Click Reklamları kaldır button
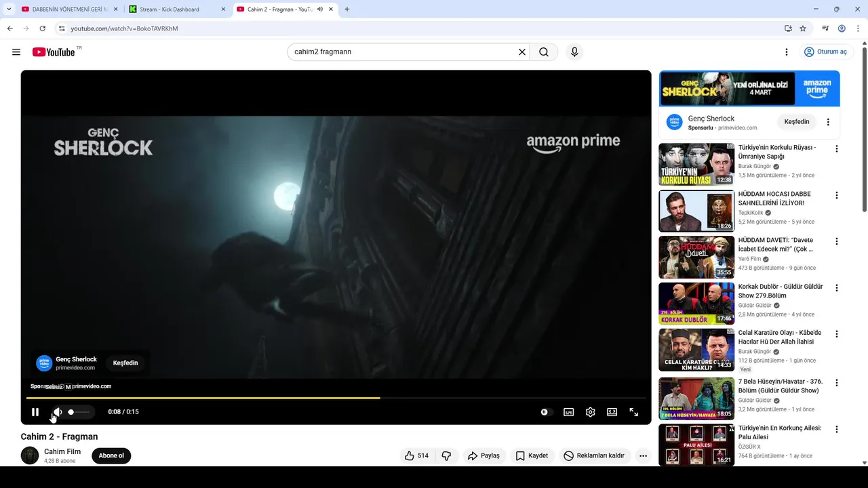The image size is (868, 488). 594,456
